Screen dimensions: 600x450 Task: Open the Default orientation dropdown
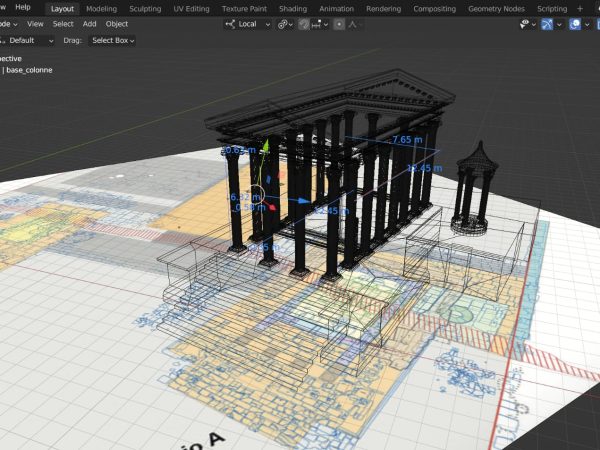point(27,41)
